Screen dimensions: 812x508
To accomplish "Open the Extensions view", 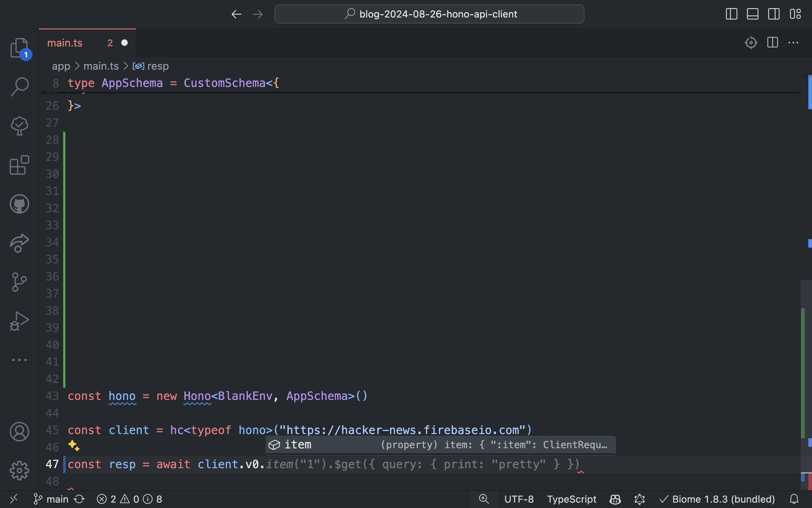I will pos(19,165).
